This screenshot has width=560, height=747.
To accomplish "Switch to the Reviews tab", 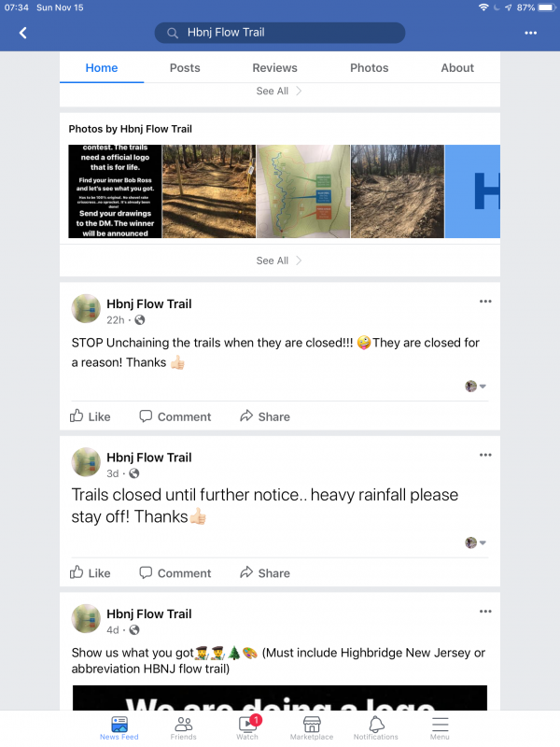I will coord(274,67).
